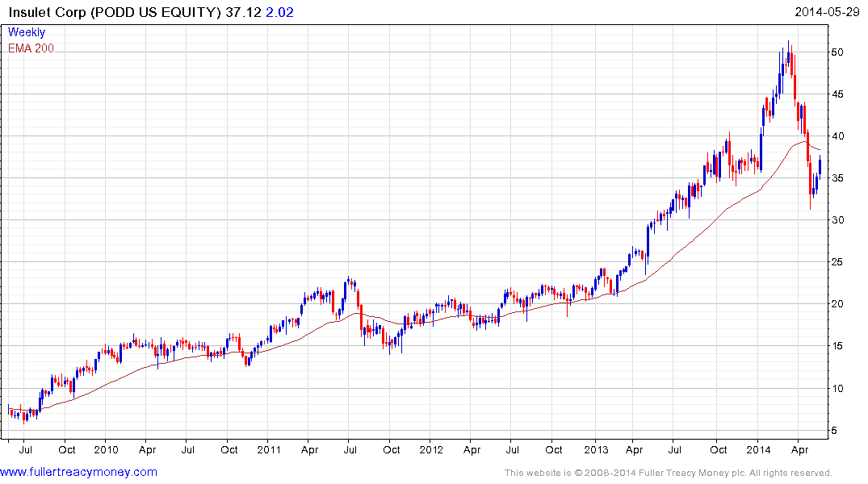The width and height of the screenshot is (868, 484).
Task: Click the 50 price axis label
Action: click(x=837, y=52)
